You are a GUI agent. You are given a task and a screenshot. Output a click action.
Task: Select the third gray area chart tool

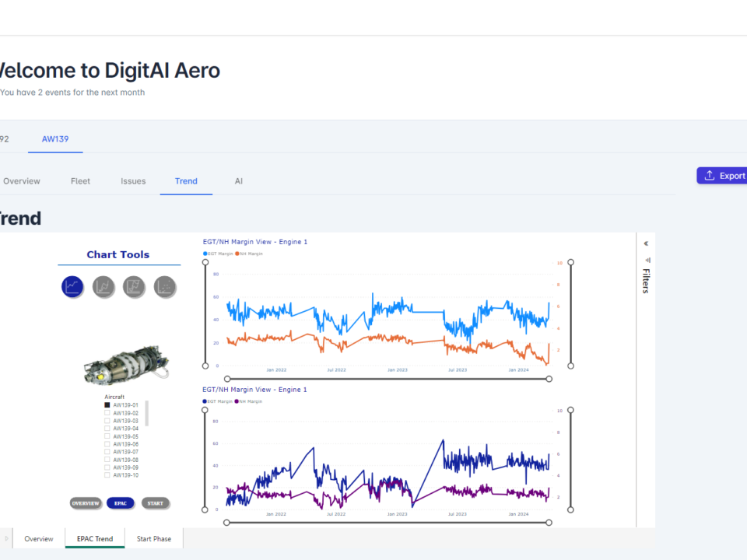coord(134,287)
